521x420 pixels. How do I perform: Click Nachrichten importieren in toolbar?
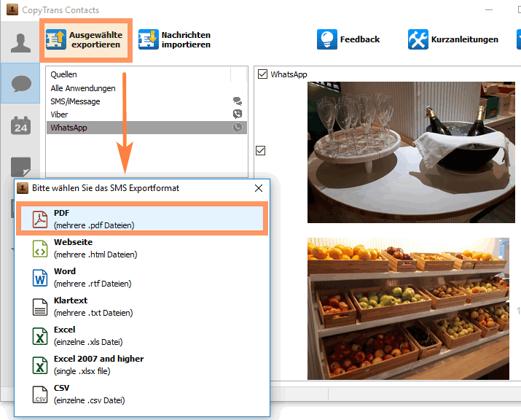(175, 39)
